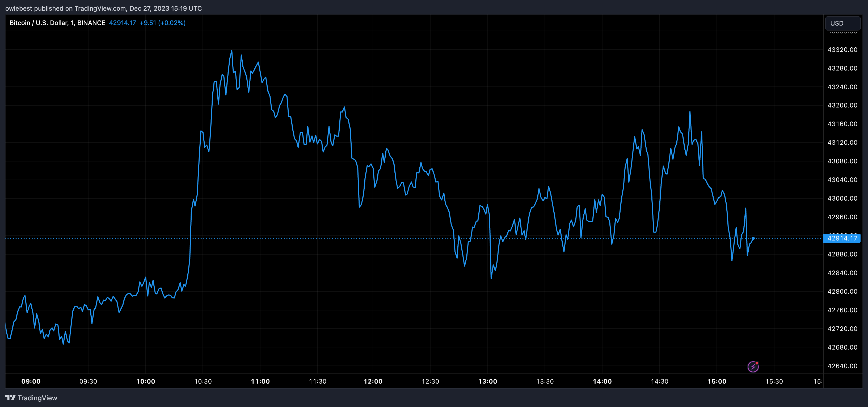Click the owiebest publisher name
The width and height of the screenshot is (868, 407).
coord(19,8)
